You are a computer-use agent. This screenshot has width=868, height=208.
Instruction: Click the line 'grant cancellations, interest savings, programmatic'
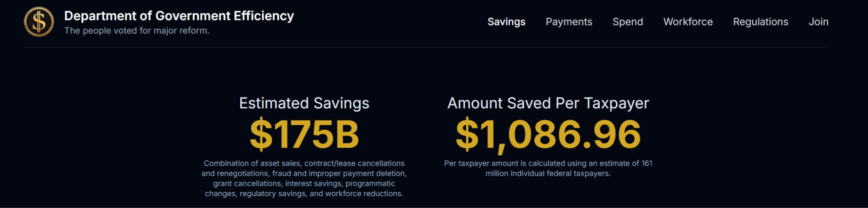click(x=304, y=183)
